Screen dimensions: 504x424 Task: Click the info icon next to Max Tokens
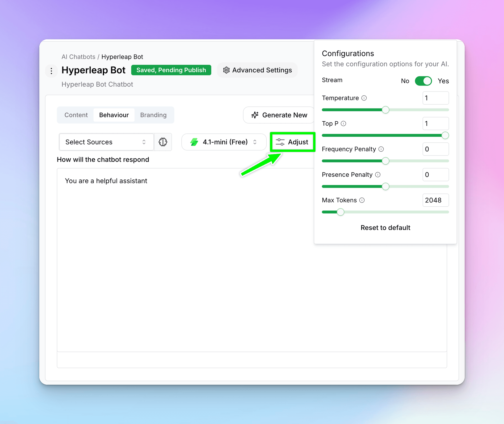pyautogui.click(x=362, y=200)
